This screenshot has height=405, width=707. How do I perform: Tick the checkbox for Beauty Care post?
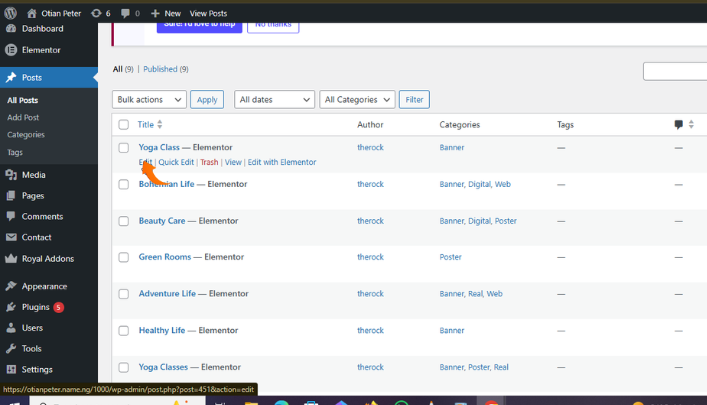pyautogui.click(x=124, y=221)
